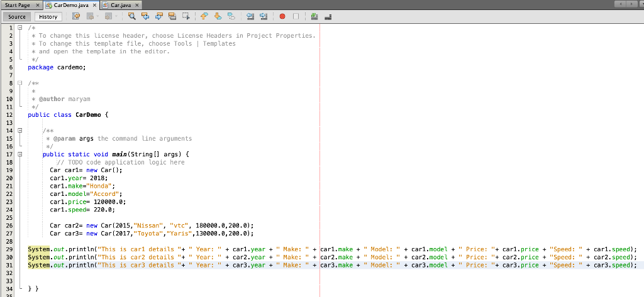Click 'car1.speed= 220.0;' line
Image resolution: width=644 pixels, height=297 pixels.
[x=82, y=210]
